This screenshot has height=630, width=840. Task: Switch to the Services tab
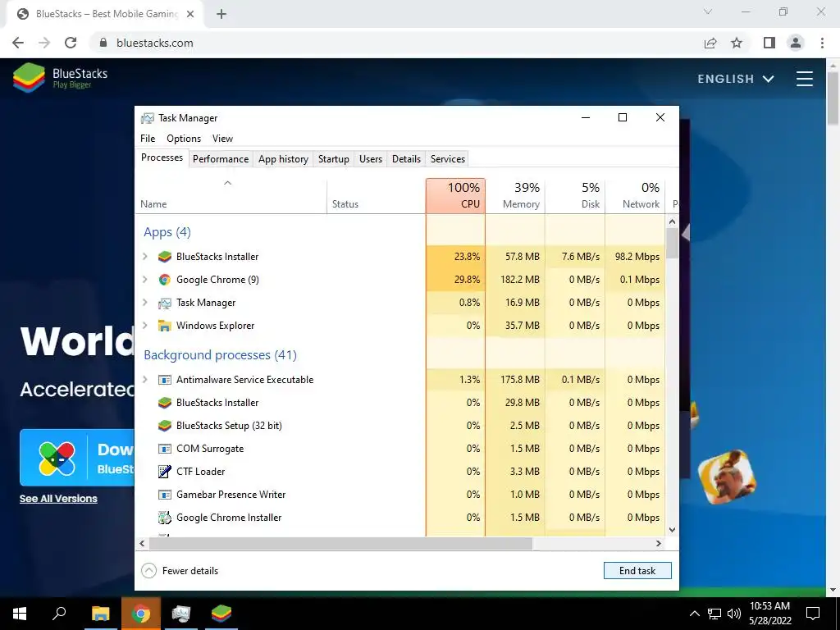pyautogui.click(x=448, y=159)
